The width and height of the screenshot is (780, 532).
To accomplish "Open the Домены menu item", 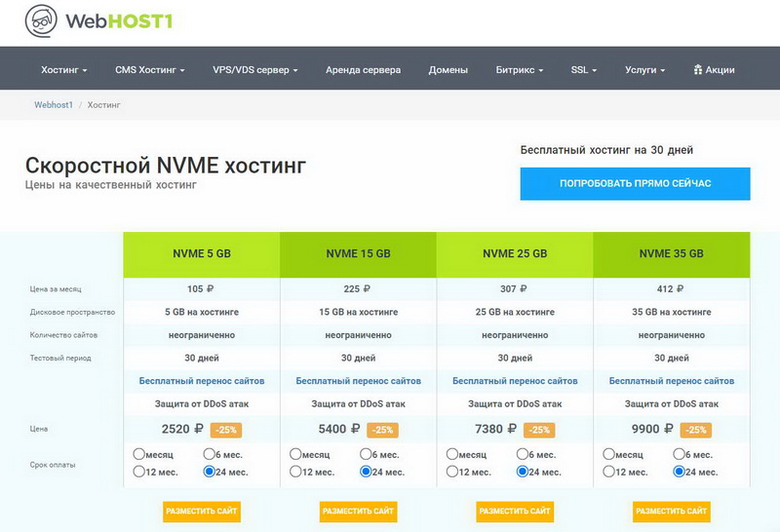I will pyautogui.click(x=448, y=70).
